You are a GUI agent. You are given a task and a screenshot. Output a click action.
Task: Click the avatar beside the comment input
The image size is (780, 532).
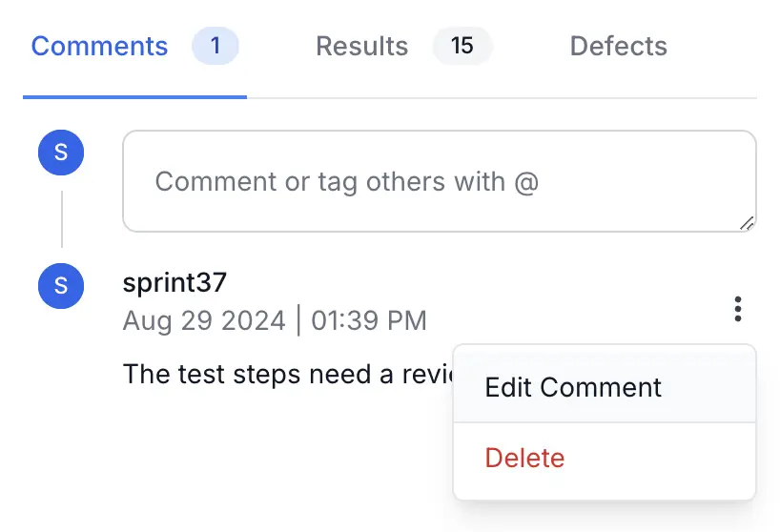[x=61, y=153]
